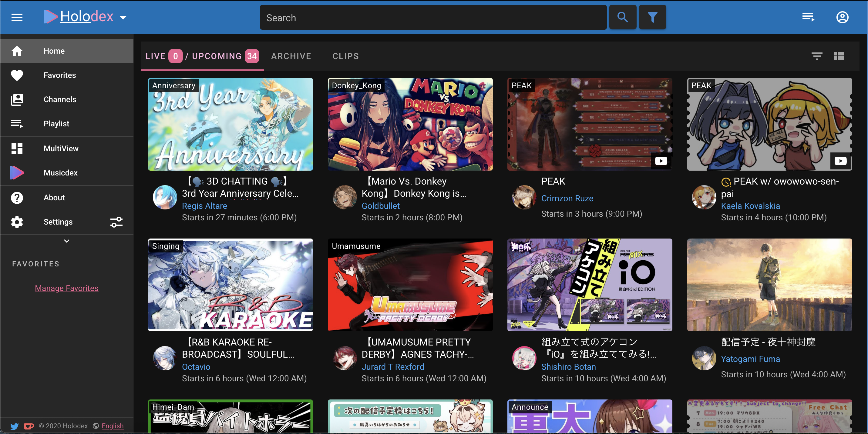This screenshot has width=868, height=434.
Task: Click the MultiView grid icon
Action: coord(17,149)
